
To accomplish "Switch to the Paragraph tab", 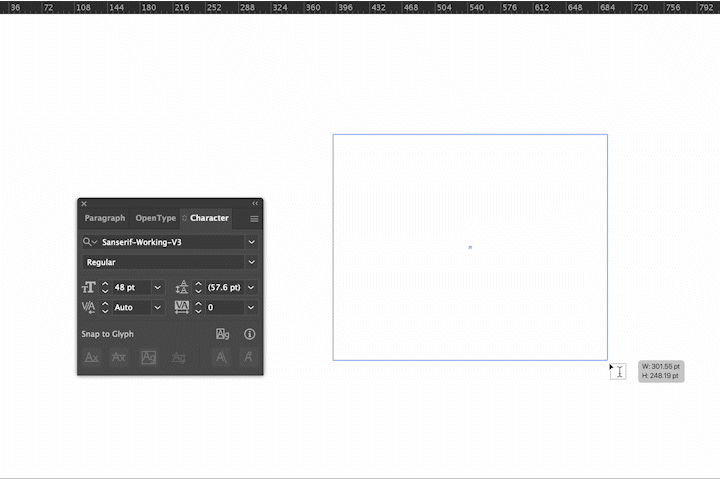I will tap(105, 218).
